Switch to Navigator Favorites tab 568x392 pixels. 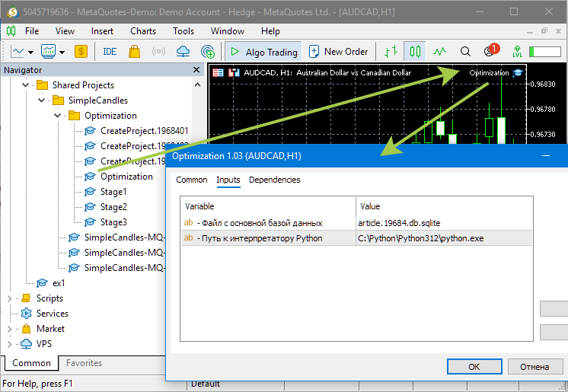[x=84, y=363]
